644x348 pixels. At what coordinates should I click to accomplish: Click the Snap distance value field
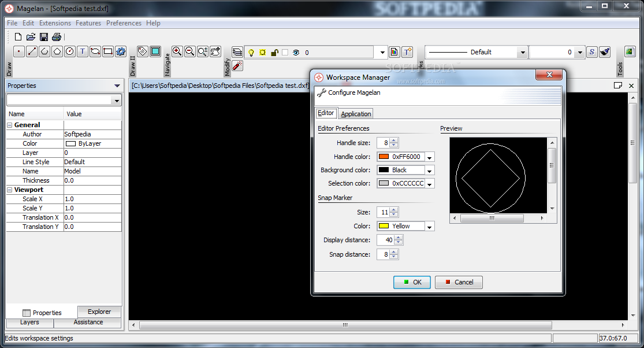point(383,255)
